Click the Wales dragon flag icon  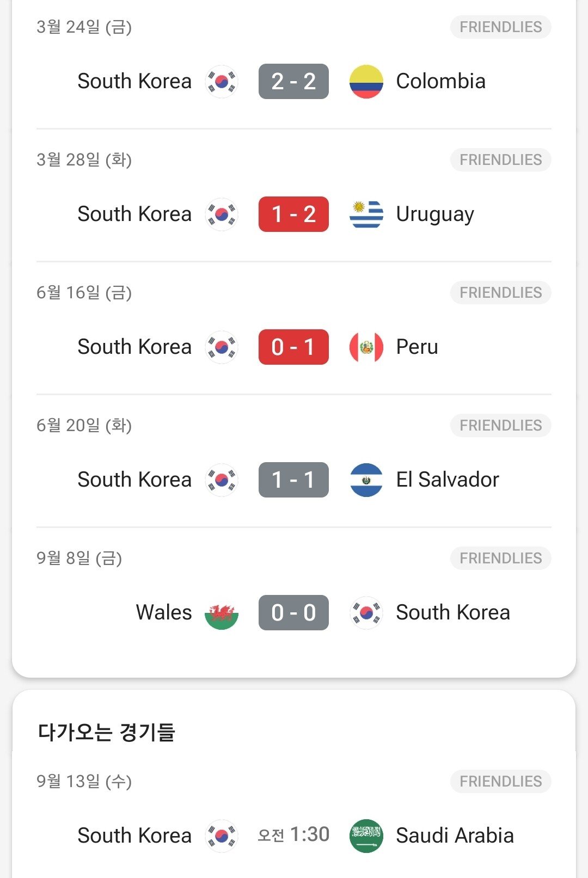pos(222,613)
